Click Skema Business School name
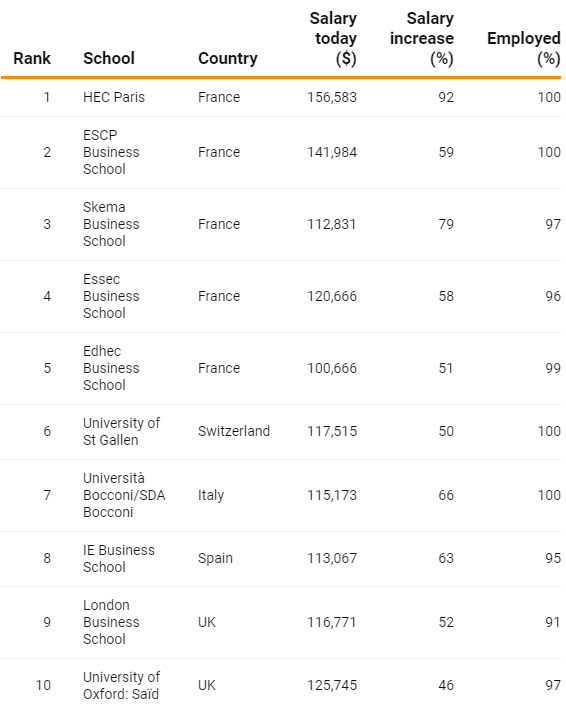 [111, 224]
